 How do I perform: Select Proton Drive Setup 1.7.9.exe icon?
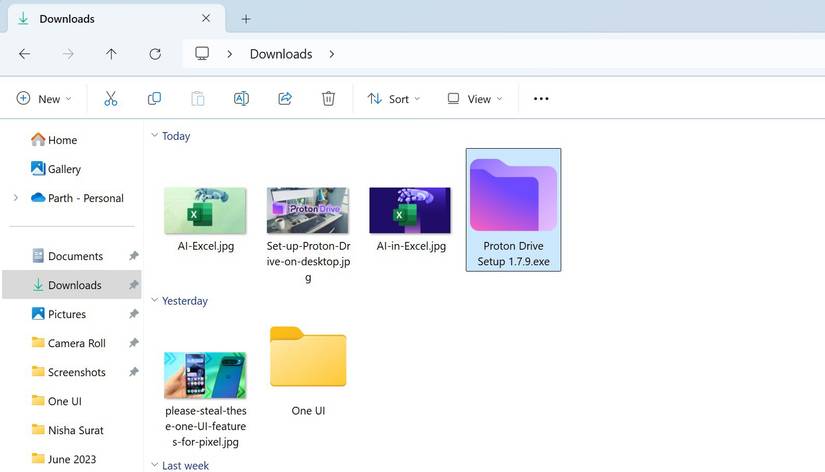(x=513, y=195)
